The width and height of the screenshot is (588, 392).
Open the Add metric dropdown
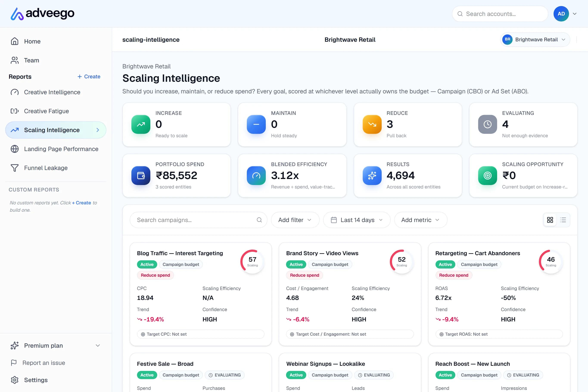420,220
